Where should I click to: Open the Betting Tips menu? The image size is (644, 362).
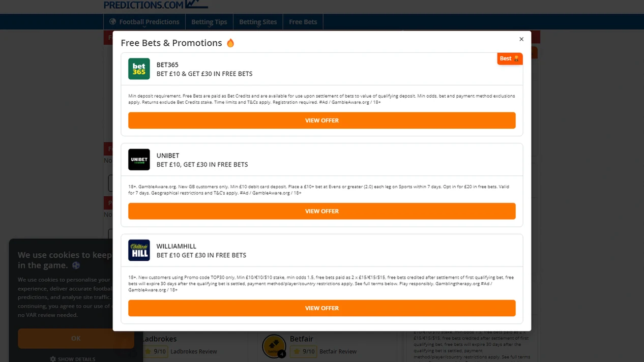209,22
